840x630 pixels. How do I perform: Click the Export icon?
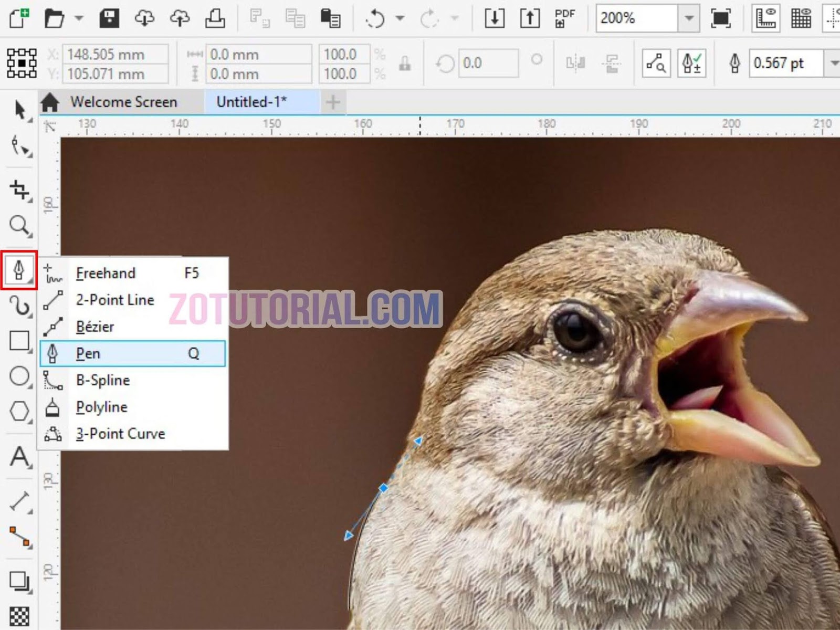tap(530, 19)
